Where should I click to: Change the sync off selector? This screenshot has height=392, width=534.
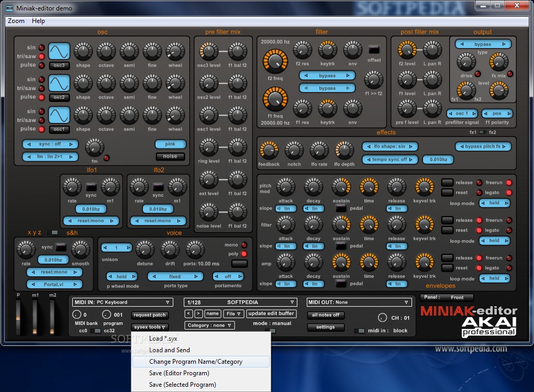pos(50,144)
